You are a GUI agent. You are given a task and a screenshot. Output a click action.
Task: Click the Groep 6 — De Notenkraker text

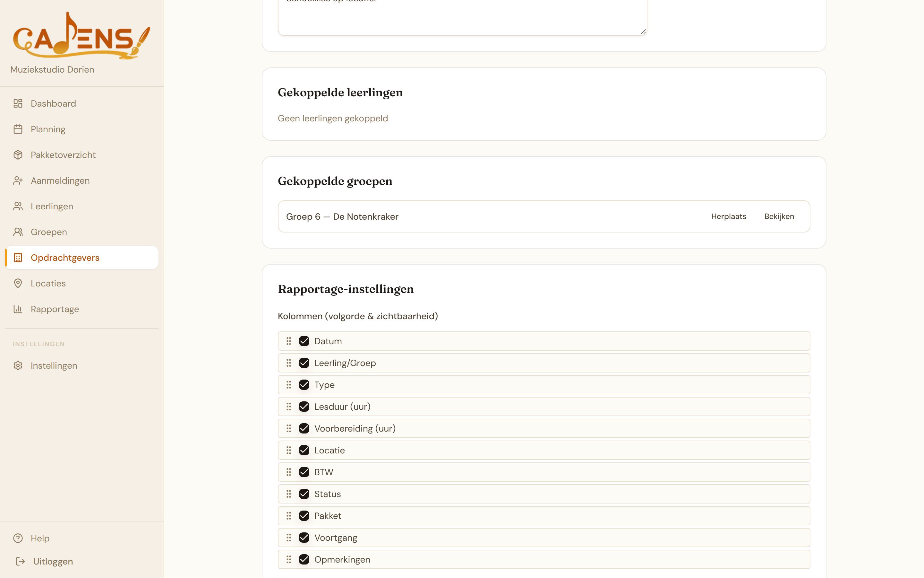click(x=342, y=217)
